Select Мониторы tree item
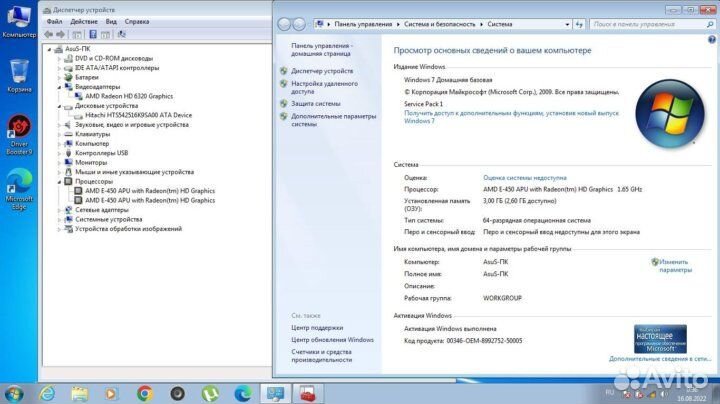Viewport: 720px width, 404px height. pyautogui.click(x=91, y=163)
